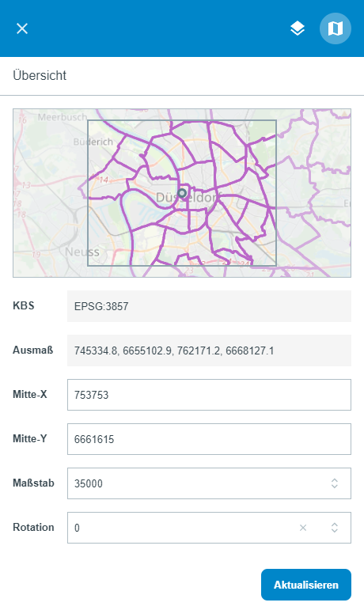The height and width of the screenshot is (610, 364).
Task: Click the Neuss label on overview map
Action: point(82,252)
